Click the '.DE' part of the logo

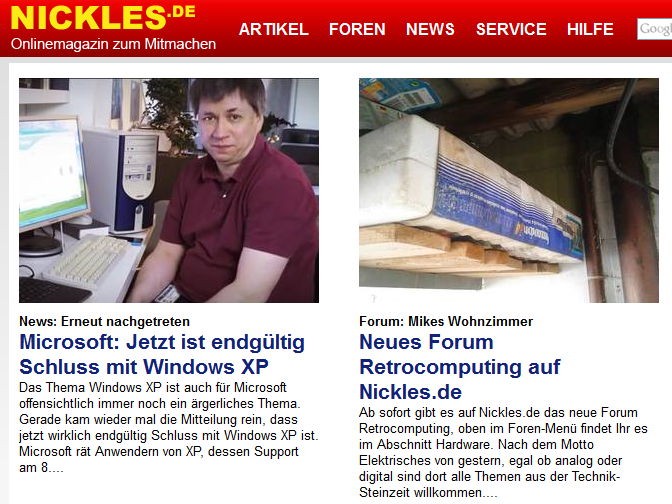(182, 12)
